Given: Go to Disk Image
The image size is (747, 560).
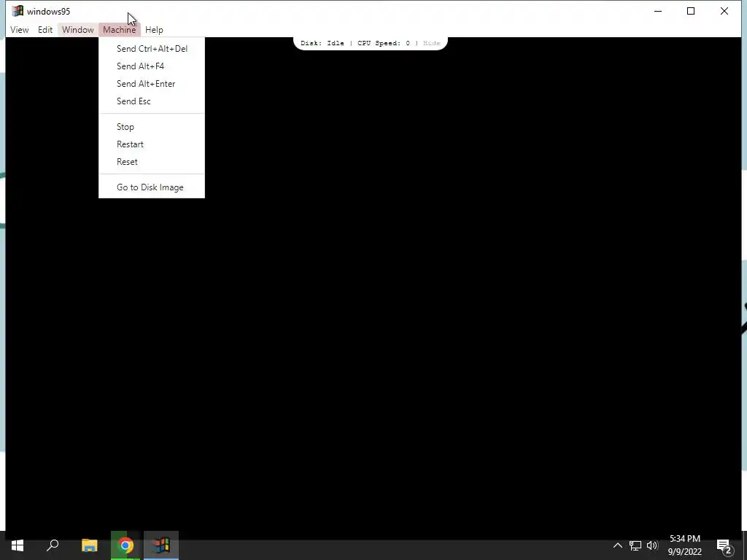Looking at the screenshot, I should 152,187.
